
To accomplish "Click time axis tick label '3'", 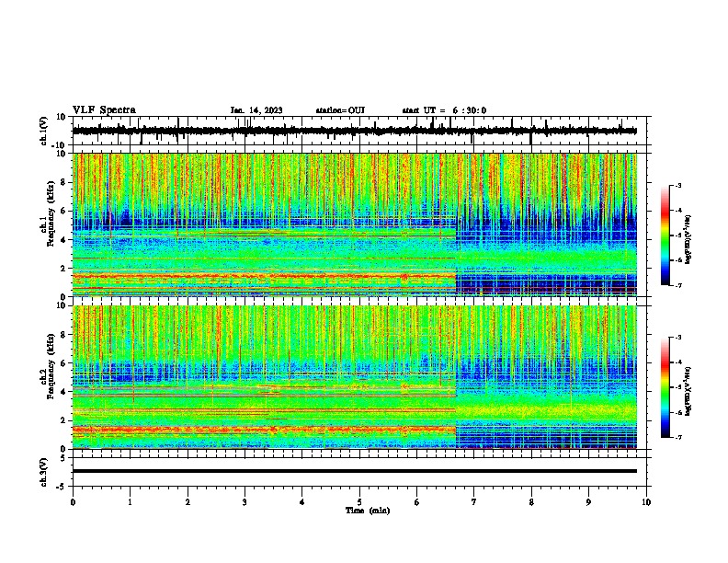I will click(x=245, y=502).
